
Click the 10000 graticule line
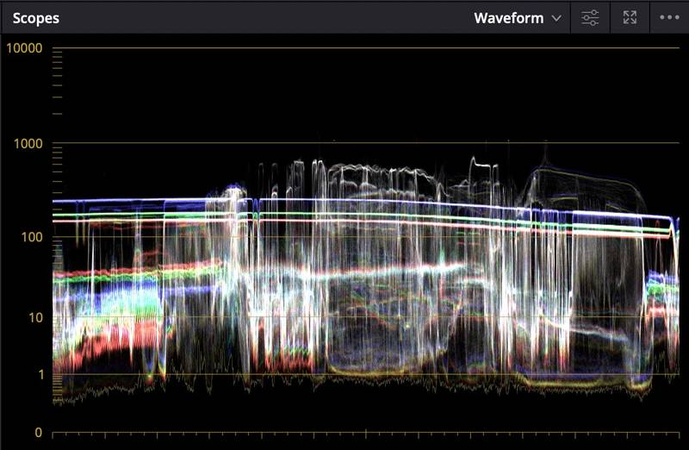coord(360,48)
